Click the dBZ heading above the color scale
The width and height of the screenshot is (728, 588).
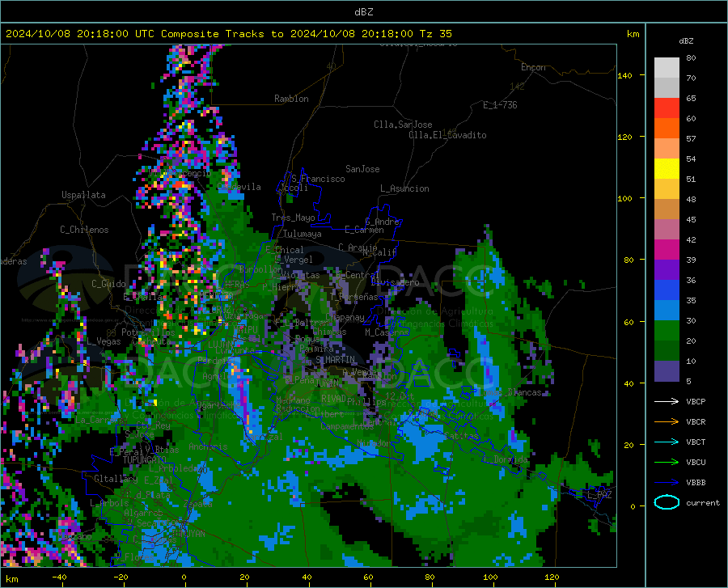(x=686, y=40)
